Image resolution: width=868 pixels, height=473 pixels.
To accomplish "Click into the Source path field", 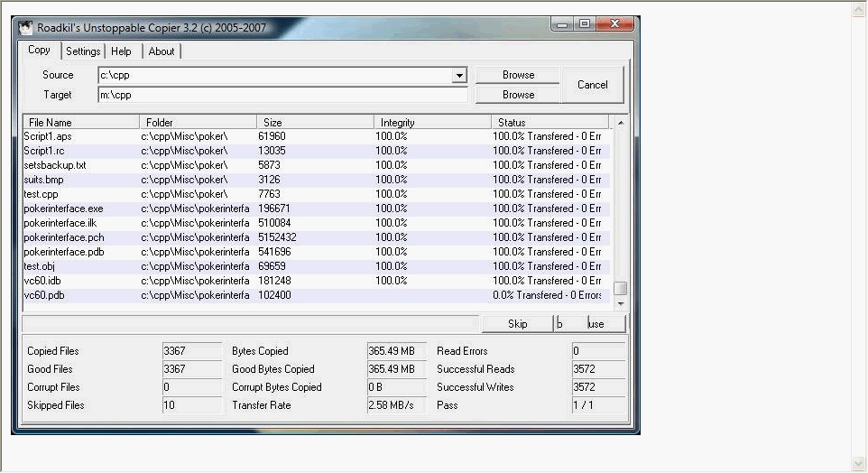I will coord(275,75).
